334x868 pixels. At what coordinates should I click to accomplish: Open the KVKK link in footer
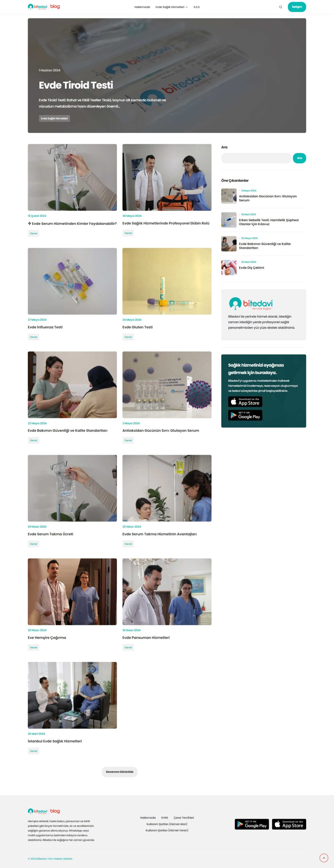(165, 818)
